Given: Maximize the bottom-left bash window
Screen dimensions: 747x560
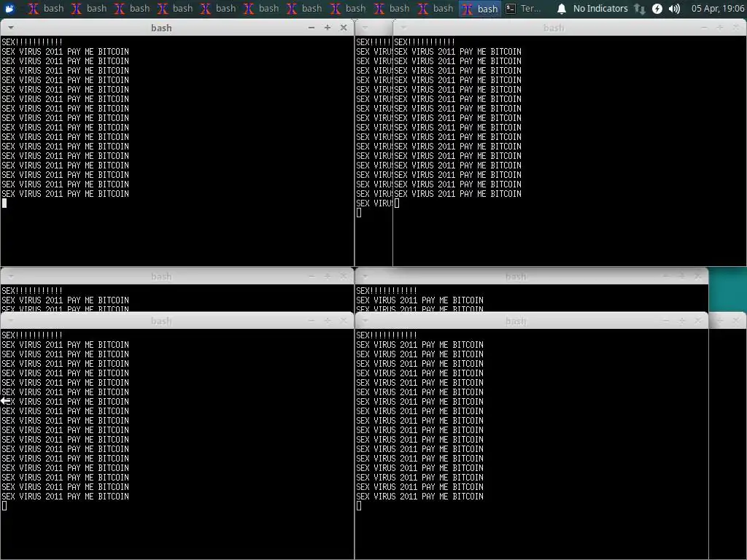Looking at the screenshot, I should click(328, 321).
